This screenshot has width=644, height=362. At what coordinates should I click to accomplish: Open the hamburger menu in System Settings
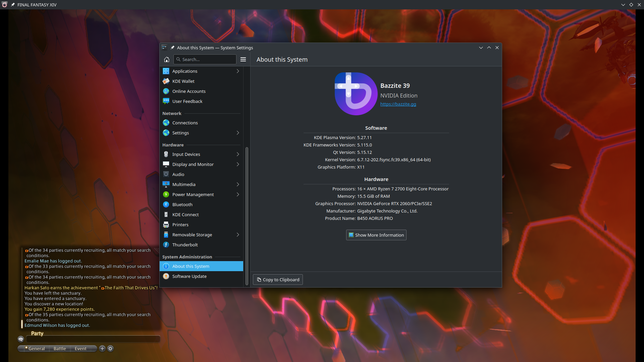click(x=243, y=59)
